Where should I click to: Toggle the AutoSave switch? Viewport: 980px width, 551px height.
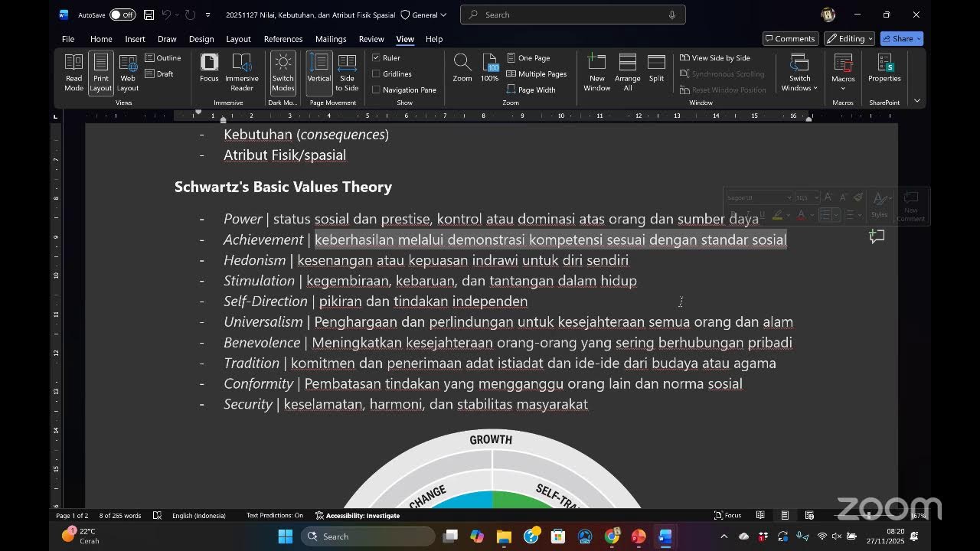coord(122,15)
